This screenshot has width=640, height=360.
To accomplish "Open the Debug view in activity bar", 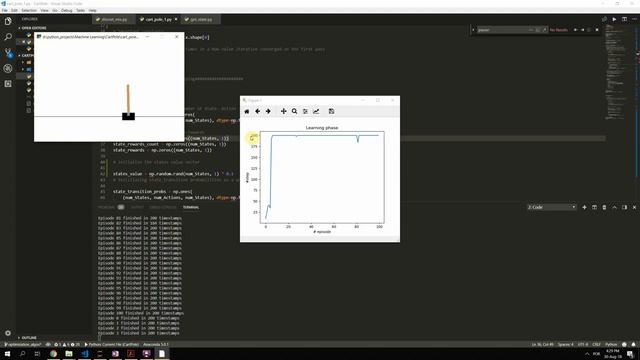I will (8, 68).
